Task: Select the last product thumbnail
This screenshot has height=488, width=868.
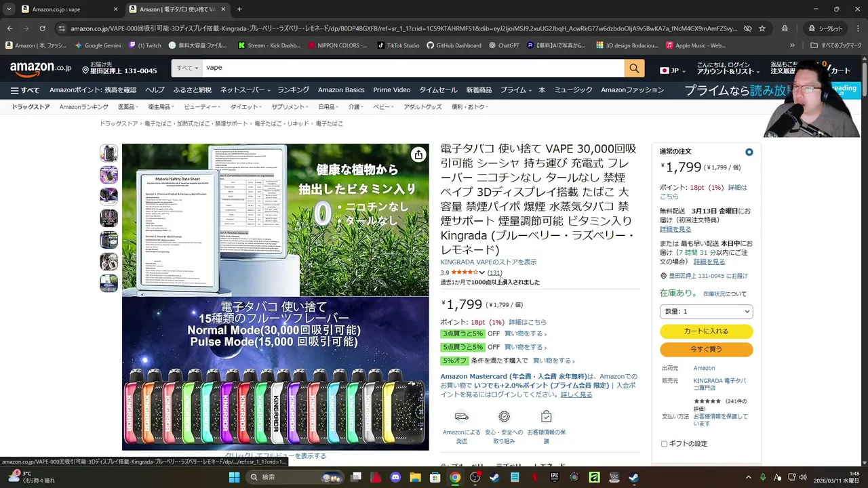Action: pyautogui.click(x=108, y=283)
